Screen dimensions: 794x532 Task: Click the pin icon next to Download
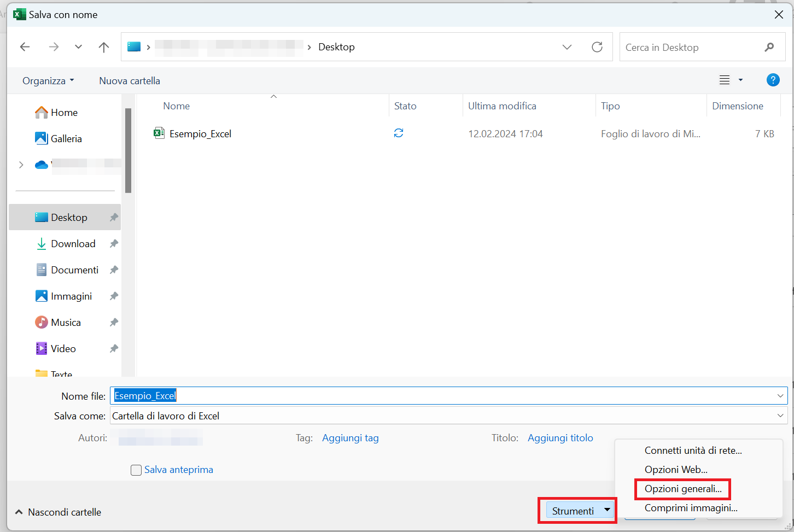point(114,244)
